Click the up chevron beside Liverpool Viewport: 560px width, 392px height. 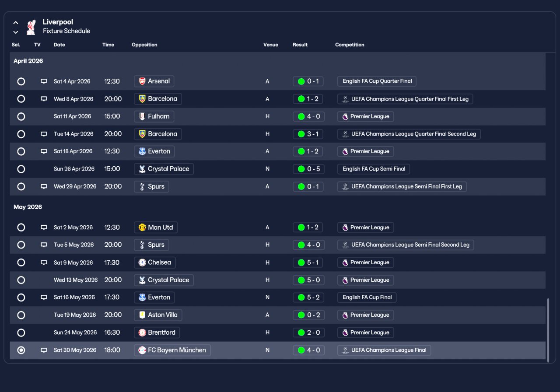(16, 22)
